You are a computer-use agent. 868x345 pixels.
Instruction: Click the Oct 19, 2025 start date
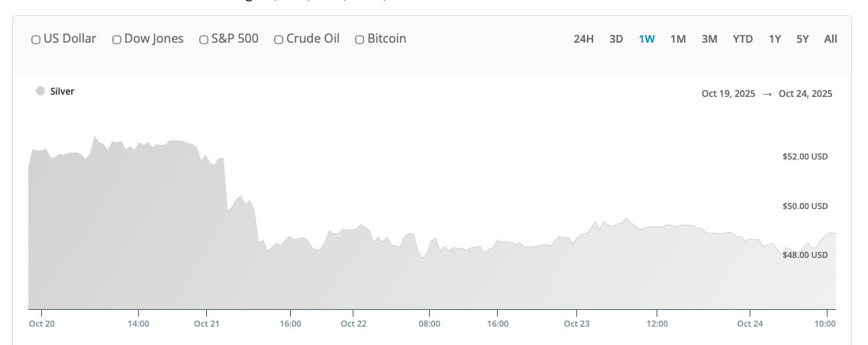click(728, 94)
